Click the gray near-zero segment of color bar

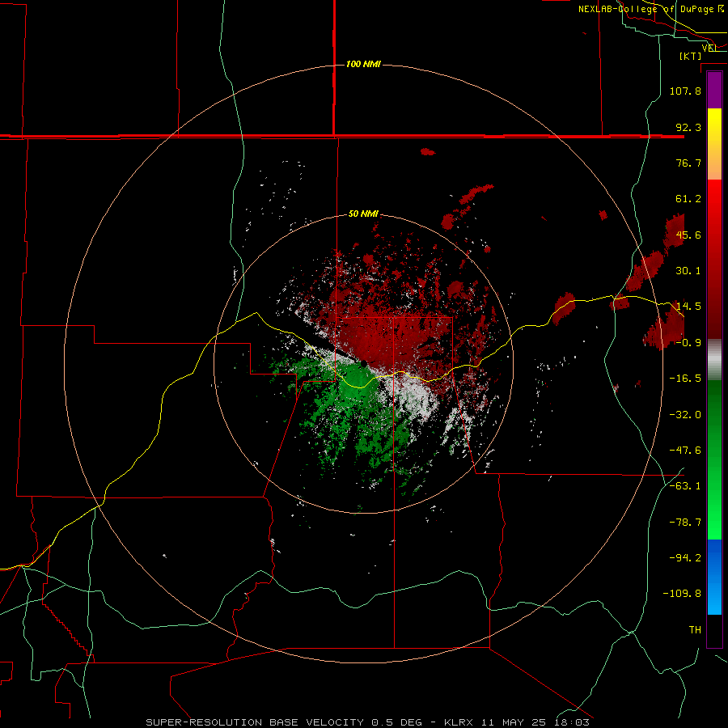point(714,360)
